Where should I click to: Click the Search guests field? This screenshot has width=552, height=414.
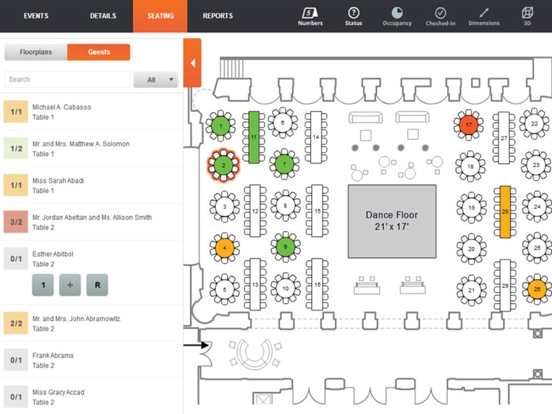[x=67, y=80]
